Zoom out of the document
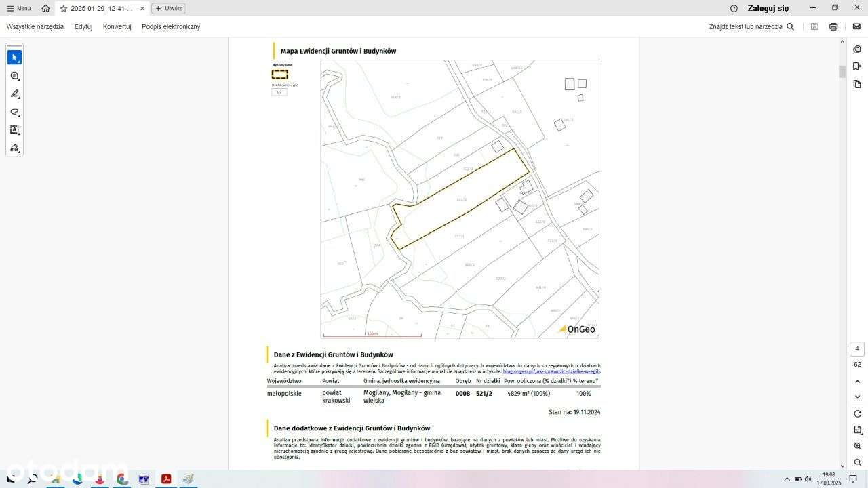The width and height of the screenshot is (868, 488). point(857,462)
